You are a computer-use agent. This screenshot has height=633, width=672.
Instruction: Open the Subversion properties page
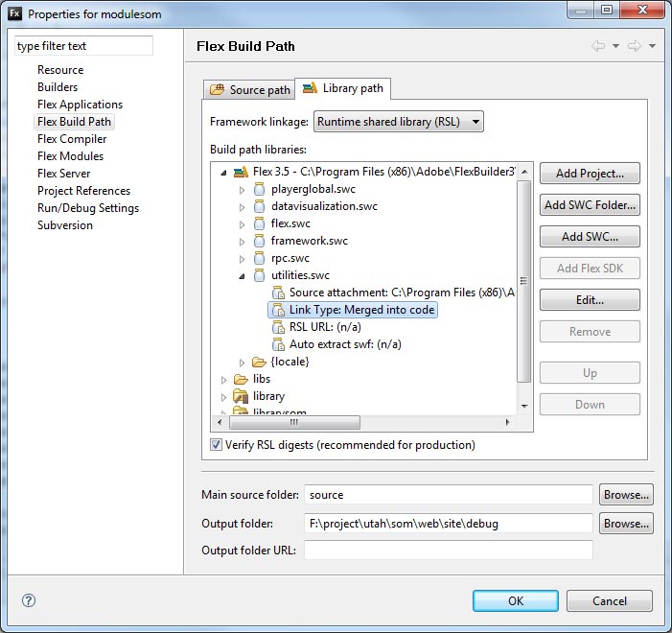(x=65, y=225)
